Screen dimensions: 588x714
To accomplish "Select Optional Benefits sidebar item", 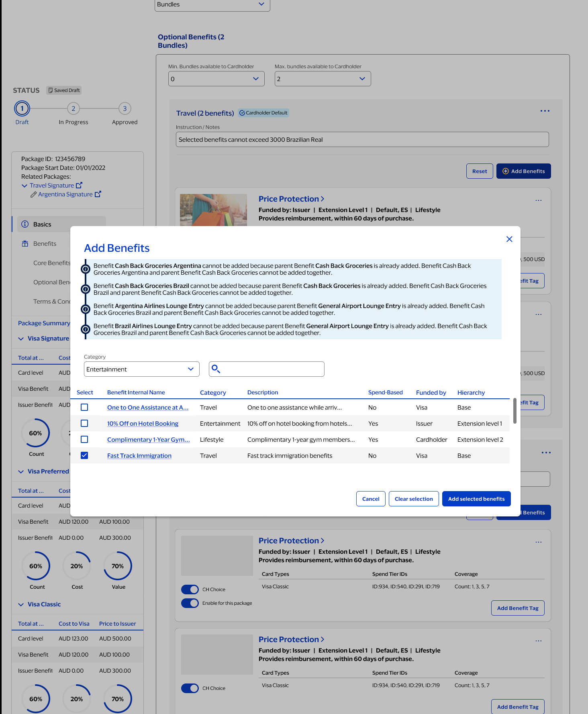I will 52,282.
